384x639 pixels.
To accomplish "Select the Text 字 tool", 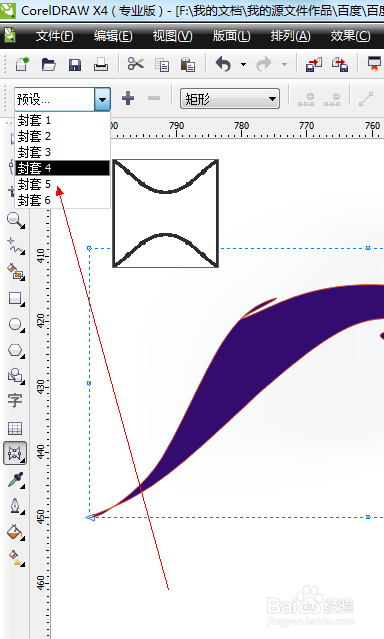I will click(x=15, y=401).
